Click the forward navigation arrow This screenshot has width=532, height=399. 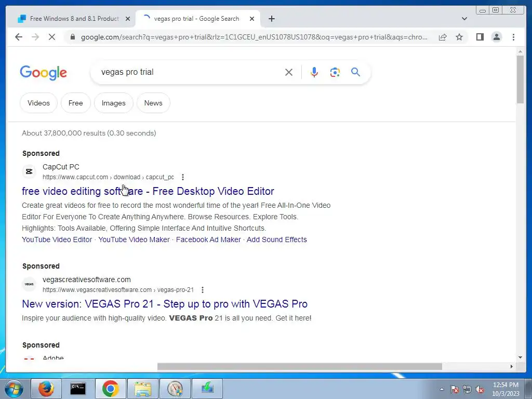(x=35, y=37)
